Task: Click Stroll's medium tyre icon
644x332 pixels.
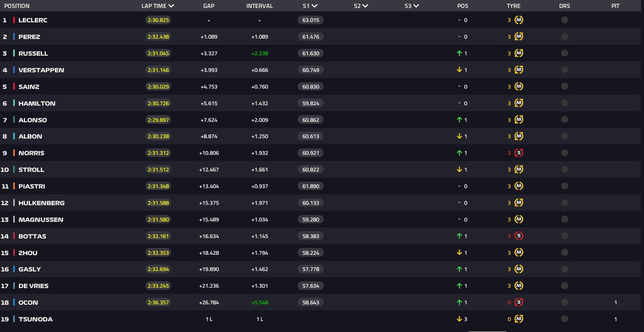Action: tap(519, 170)
